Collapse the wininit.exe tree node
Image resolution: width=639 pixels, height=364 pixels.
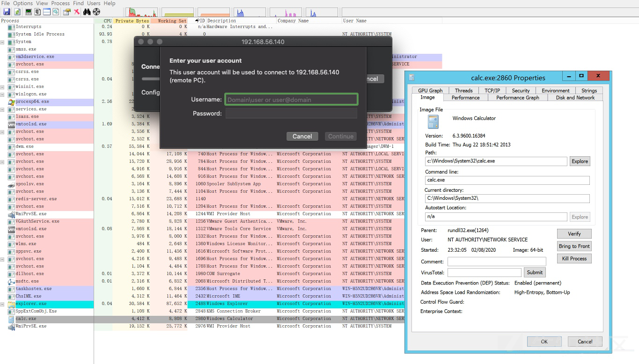pos(2,87)
